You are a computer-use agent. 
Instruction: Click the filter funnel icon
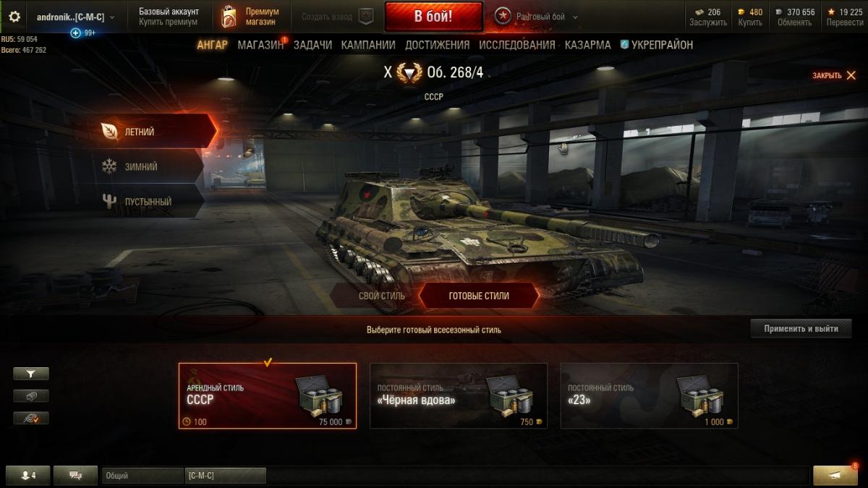pyautogui.click(x=31, y=374)
